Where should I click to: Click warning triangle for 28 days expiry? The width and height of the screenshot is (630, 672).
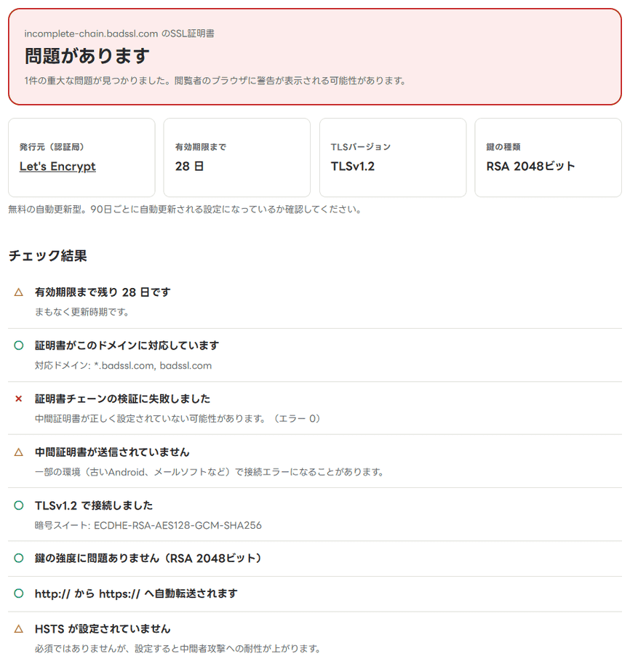pos(18,292)
